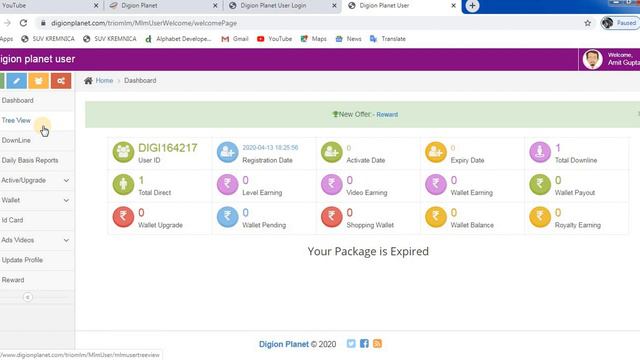Switch to Digion Planet User Login tab
Image resolution: width=640 pixels, height=360 pixels.
[282, 6]
